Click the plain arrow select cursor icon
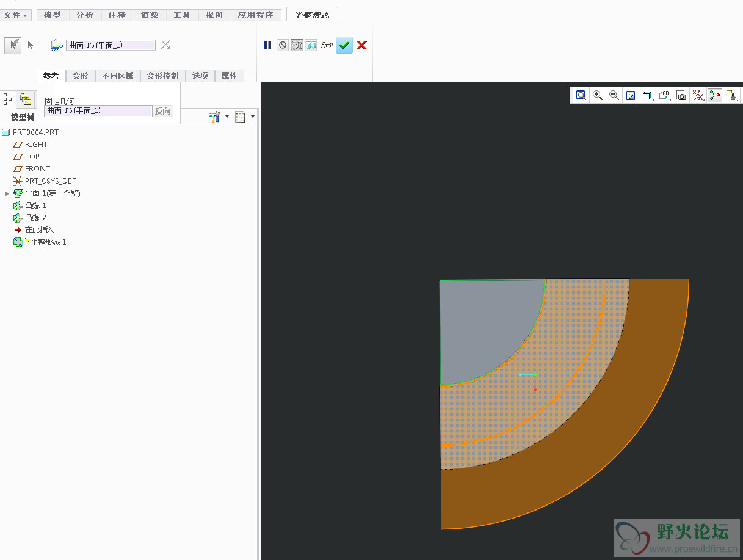Viewport: 743px width, 560px height. coord(30,45)
